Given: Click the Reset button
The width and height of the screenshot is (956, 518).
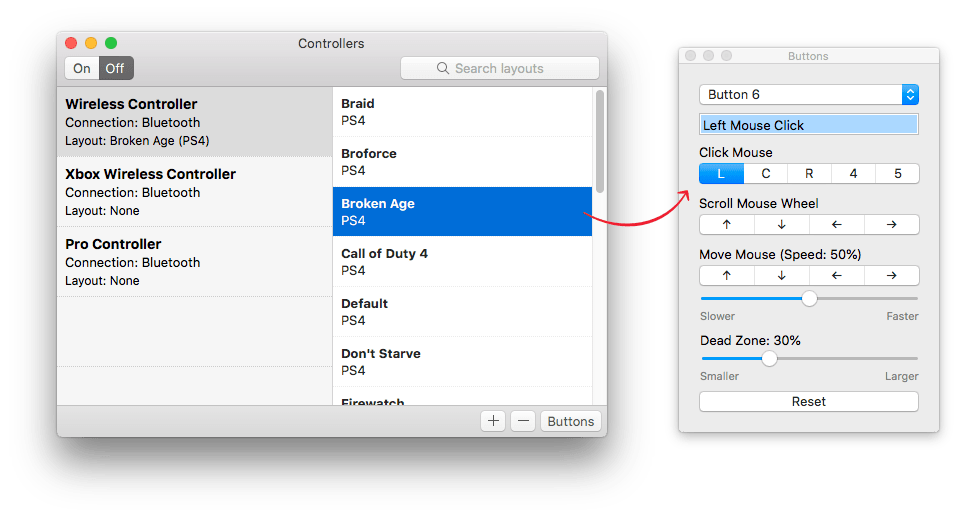Looking at the screenshot, I should (809, 402).
